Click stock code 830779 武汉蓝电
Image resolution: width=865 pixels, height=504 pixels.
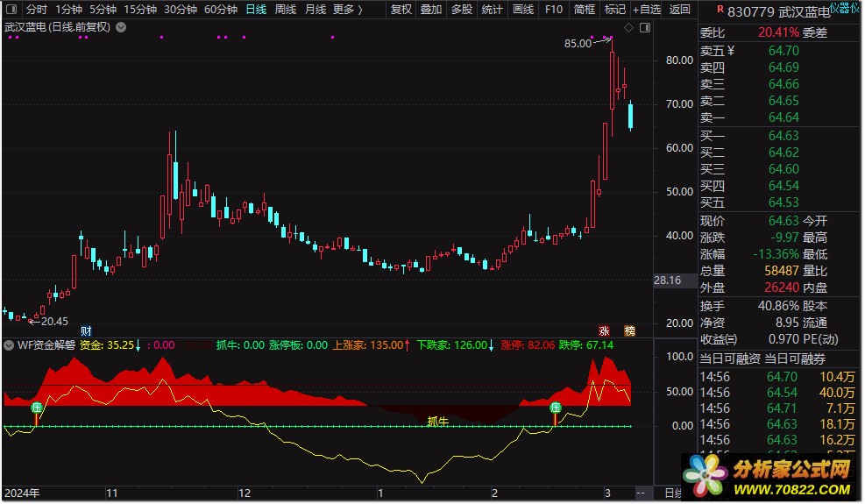[778, 11]
